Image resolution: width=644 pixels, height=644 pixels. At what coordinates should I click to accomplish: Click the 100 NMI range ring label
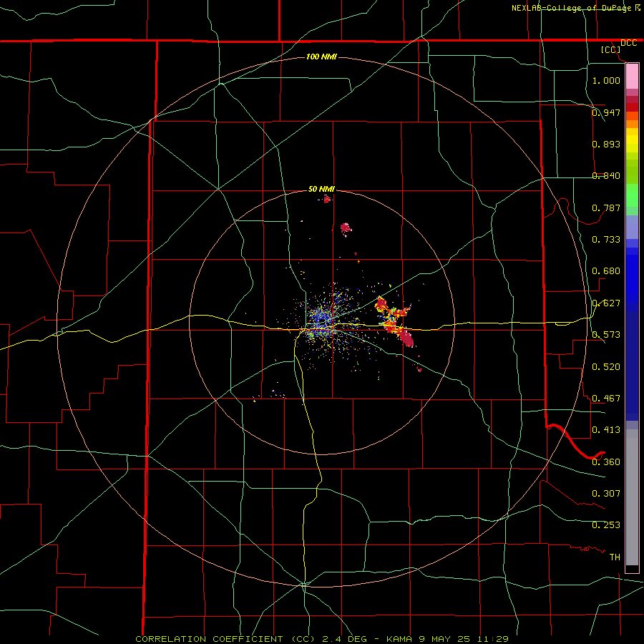coord(321,57)
